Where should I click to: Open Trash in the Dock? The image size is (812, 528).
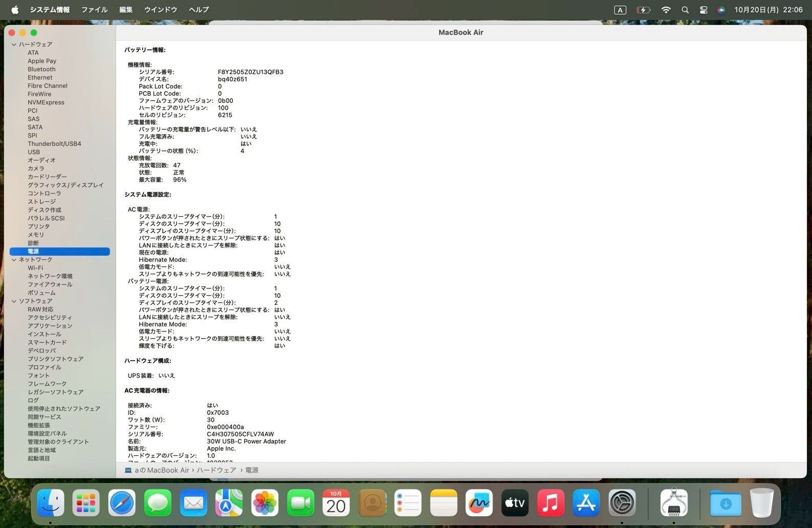(762, 503)
